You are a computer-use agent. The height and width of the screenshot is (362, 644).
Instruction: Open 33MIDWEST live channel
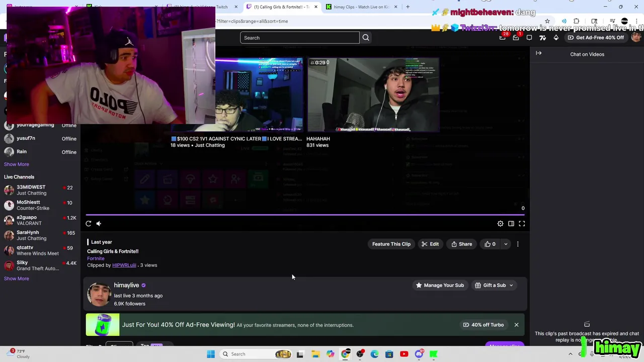[x=40, y=190]
